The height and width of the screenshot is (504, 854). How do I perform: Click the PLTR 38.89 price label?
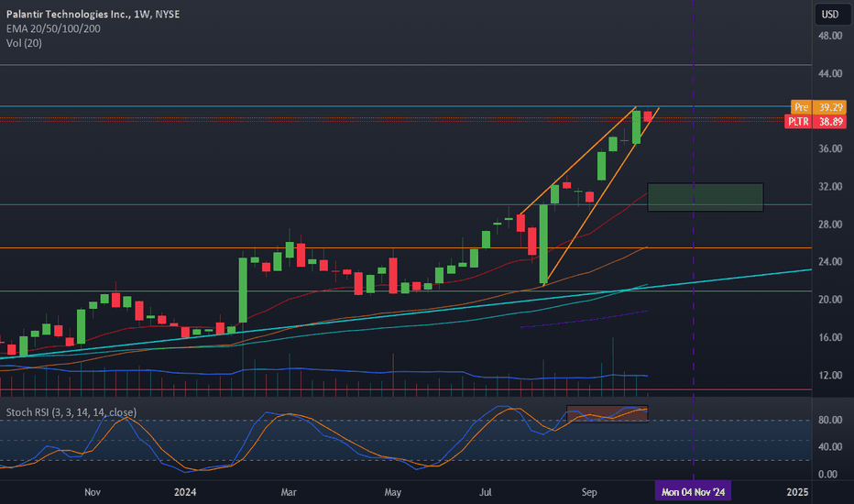(816, 122)
